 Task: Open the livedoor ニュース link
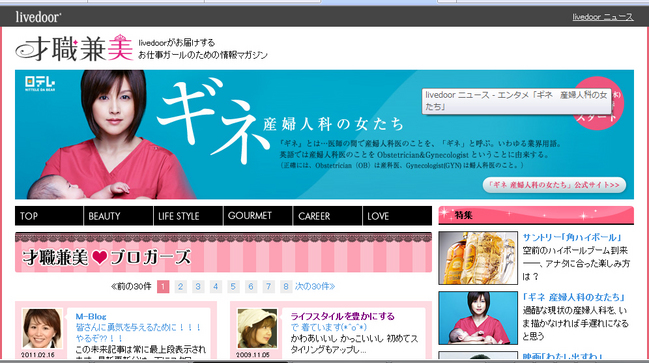pyautogui.click(x=603, y=17)
